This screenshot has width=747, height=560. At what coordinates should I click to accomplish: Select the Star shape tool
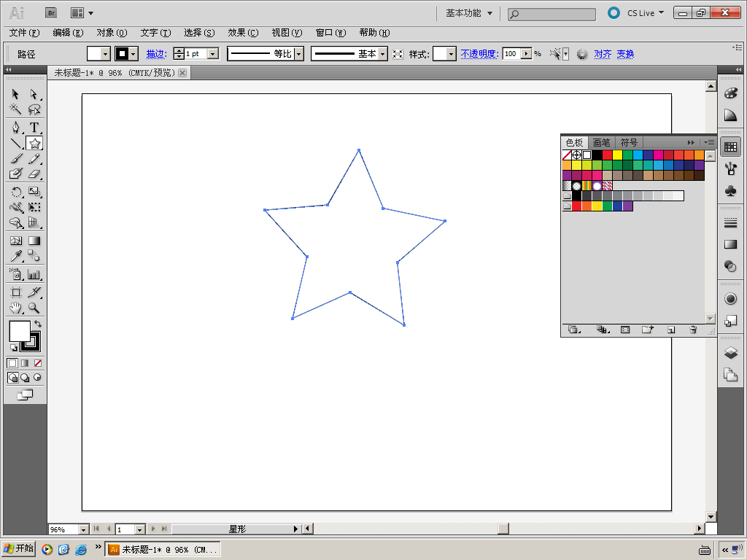[34, 144]
